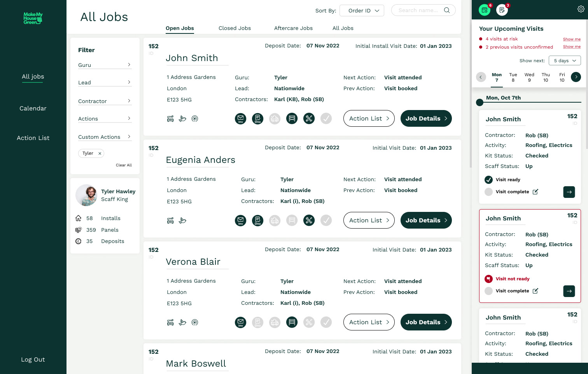
Task: Click the Inv envelope icon on Eugenia Anders' job
Action: click(x=241, y=220)
